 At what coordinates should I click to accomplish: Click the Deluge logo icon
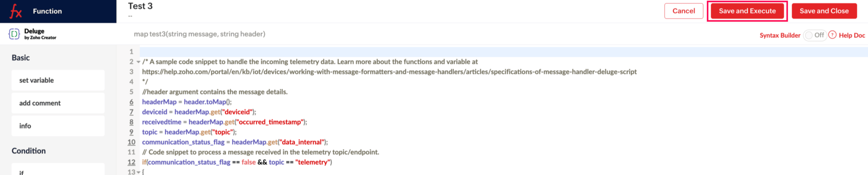pyautogui.click(x=14, y=34)
